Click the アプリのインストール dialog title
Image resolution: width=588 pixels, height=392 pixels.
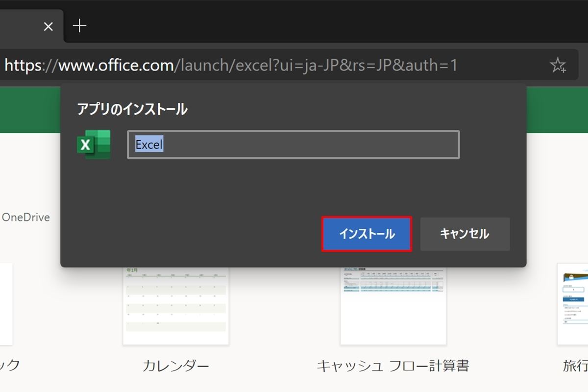tap(132, 109)
